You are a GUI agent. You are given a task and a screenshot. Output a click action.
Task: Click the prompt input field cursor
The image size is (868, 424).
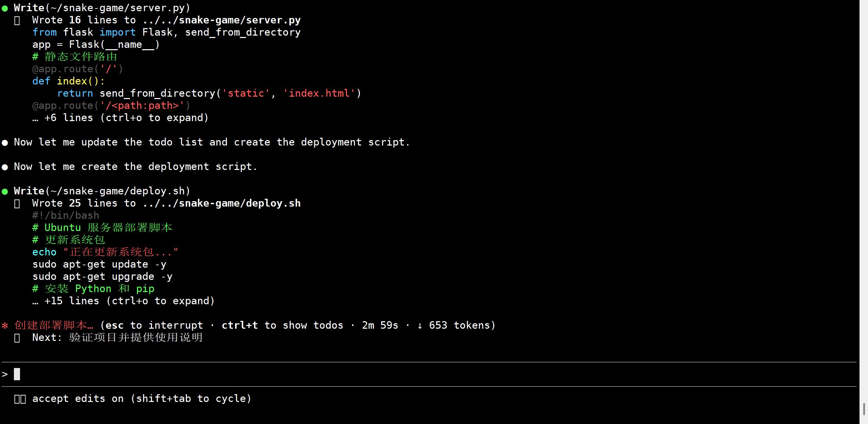click(x=17, y=374)
